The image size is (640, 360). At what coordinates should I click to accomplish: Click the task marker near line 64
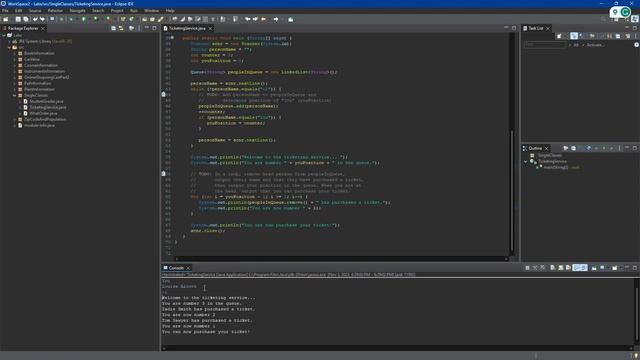click(x=164, y=94)
